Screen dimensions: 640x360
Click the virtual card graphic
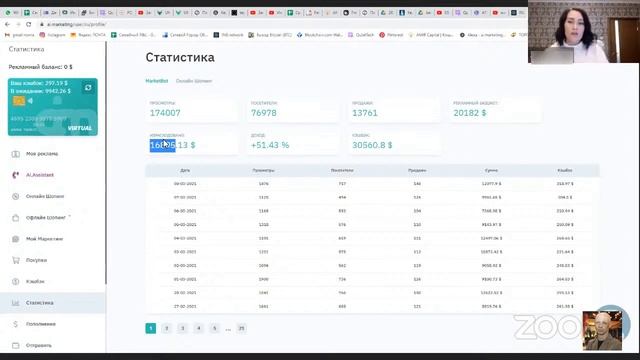tap(53, 107)
